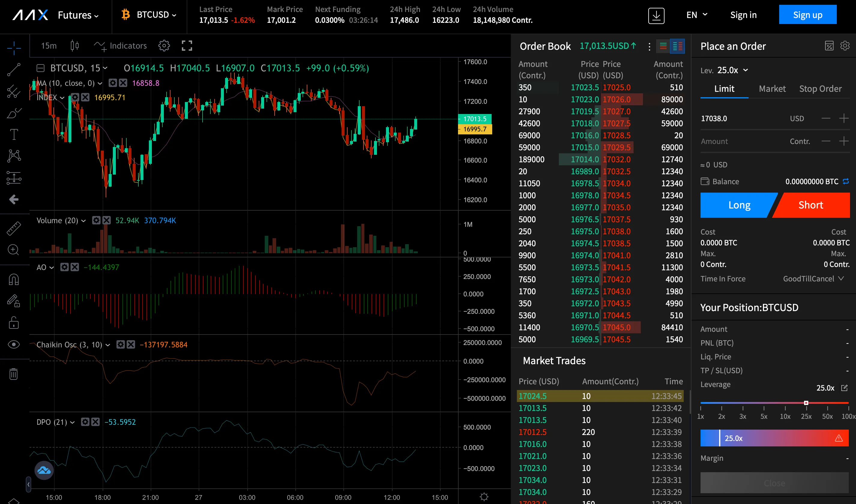Click the balance transfer icon
This screenshot has width=856, height=504.
(x=846, y=181)
